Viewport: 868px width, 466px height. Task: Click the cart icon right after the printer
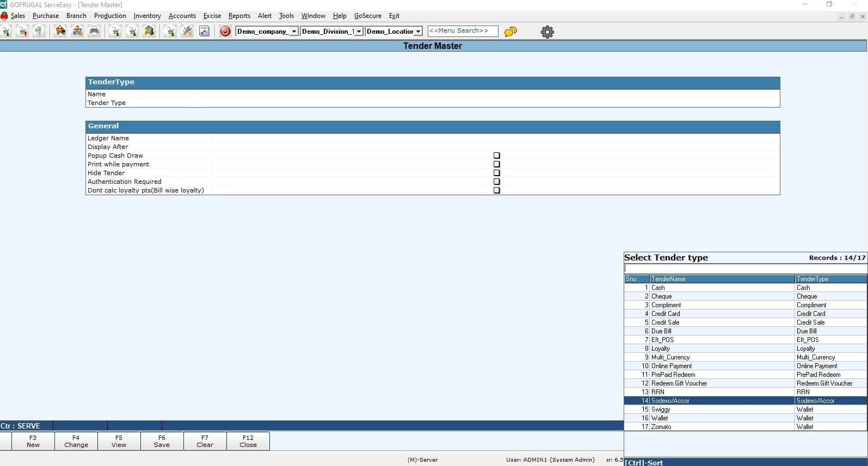point(115,32)
